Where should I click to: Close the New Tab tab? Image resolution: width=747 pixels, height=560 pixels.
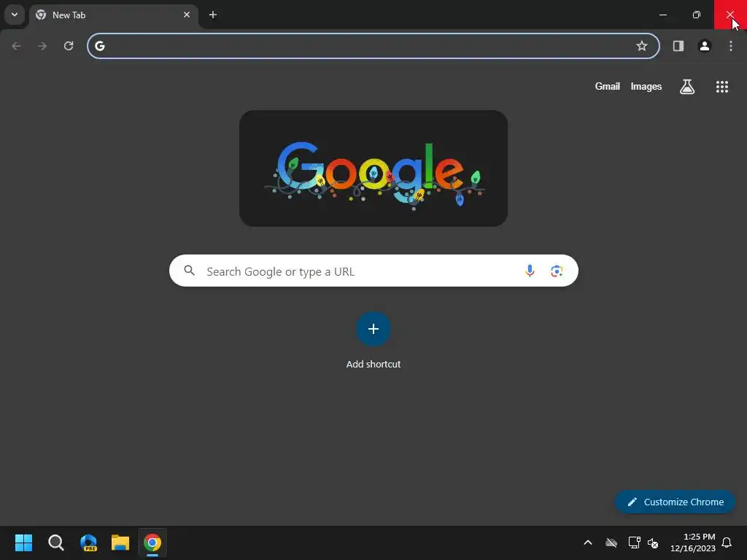click(x=187, y=15)
